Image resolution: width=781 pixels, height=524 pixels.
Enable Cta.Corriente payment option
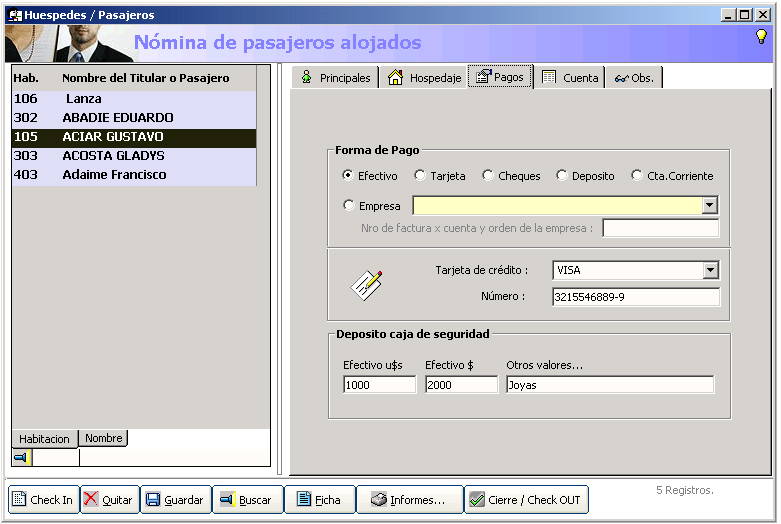click(x=637, y=176)
